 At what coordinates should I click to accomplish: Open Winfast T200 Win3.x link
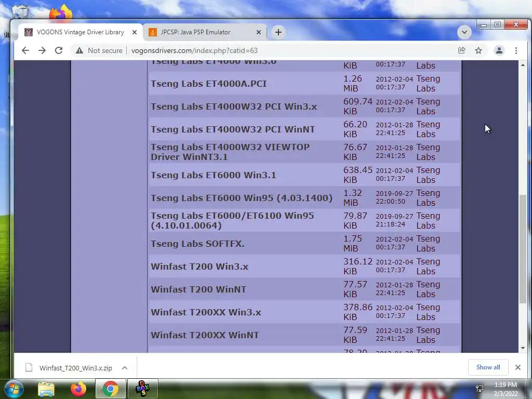tap(199, 267)
